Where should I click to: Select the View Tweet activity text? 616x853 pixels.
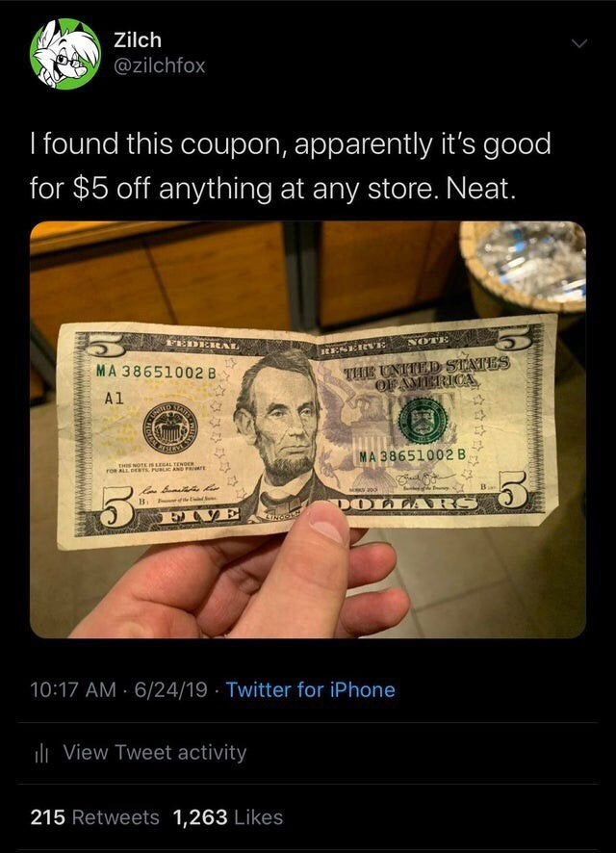point(155,752)
